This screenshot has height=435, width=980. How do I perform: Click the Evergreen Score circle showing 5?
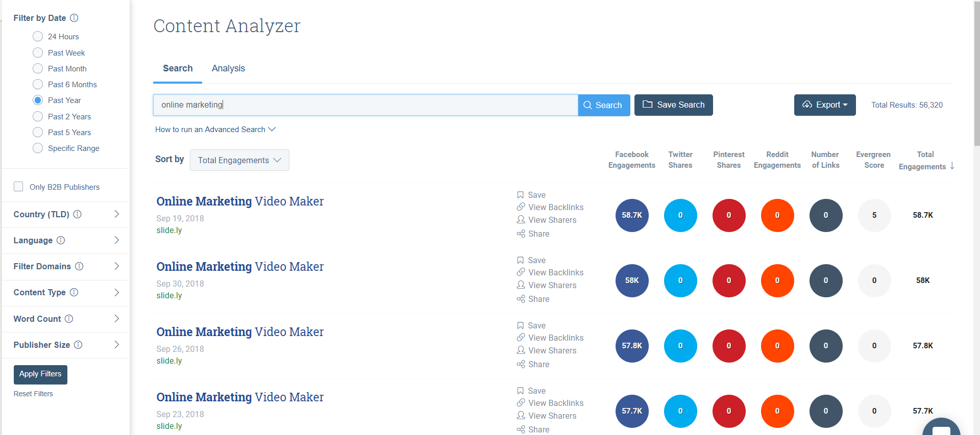874,215
